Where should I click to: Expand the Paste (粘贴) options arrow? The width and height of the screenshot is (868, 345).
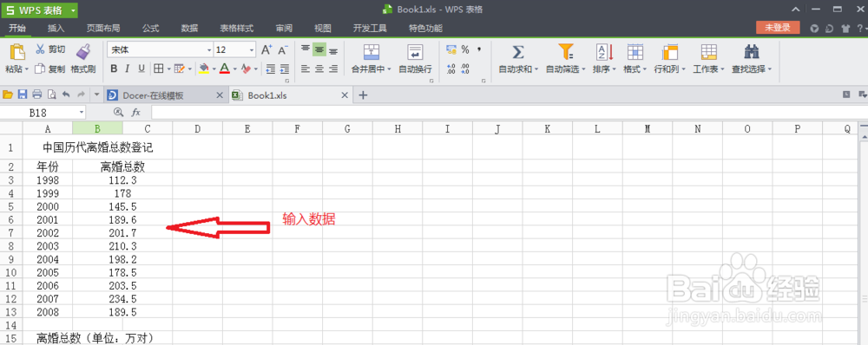(27, 69)
